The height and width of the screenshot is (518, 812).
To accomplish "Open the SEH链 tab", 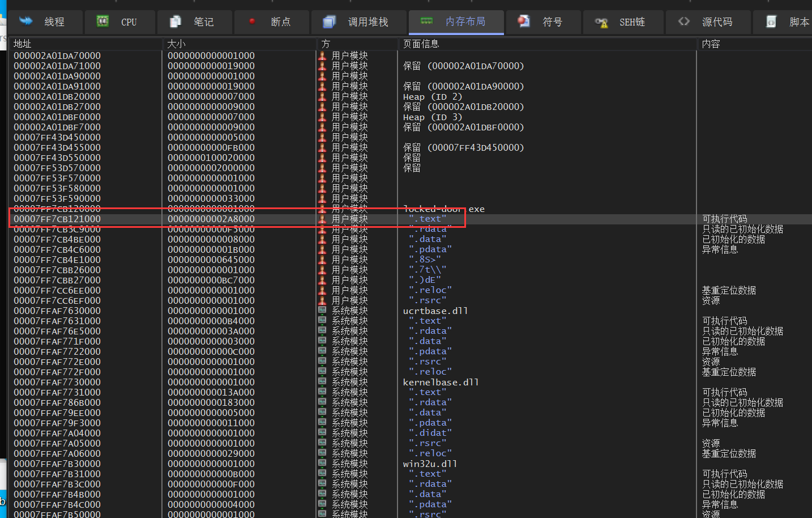I will 622,22.
